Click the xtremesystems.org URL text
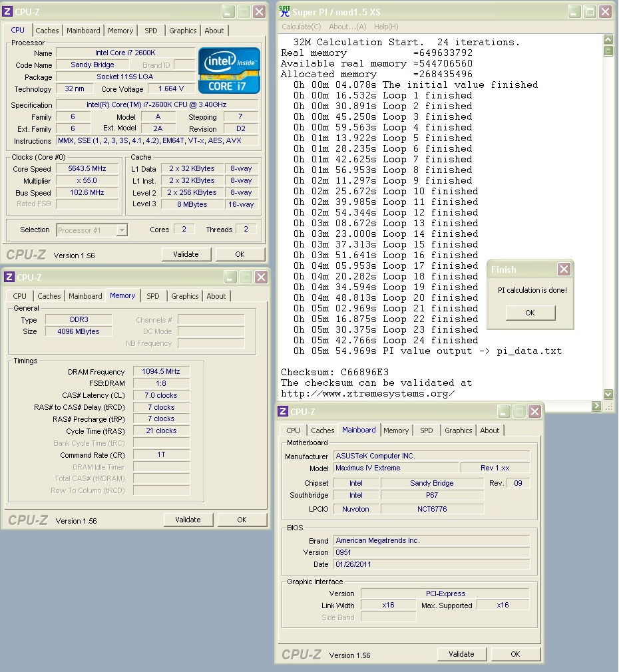Image resolution: width=619 pixels, height=672 pixels. pos(368,393)
